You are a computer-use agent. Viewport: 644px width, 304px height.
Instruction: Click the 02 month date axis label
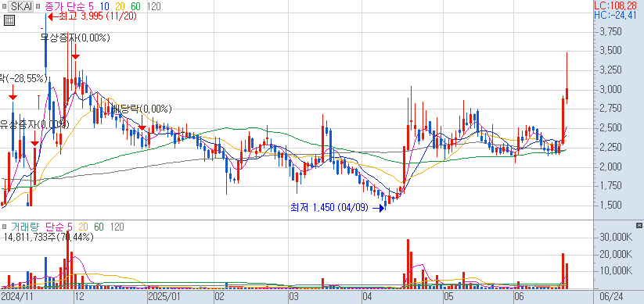(219, 296)
